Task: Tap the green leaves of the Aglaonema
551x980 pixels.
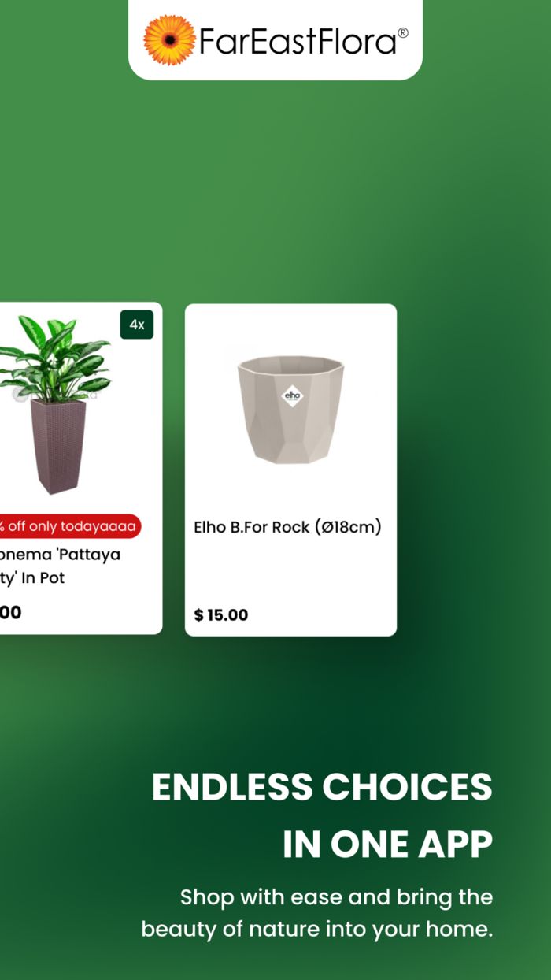Action: click(55, 358)
